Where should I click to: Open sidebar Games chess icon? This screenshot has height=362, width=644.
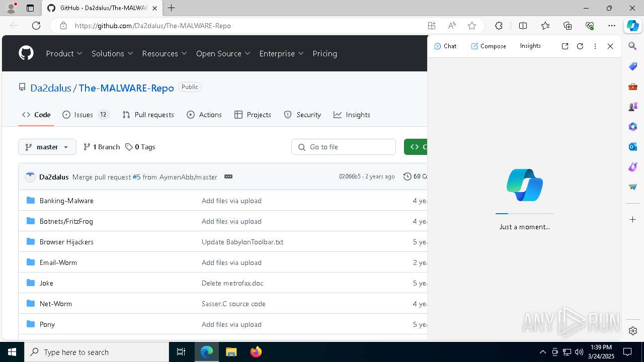633,107
